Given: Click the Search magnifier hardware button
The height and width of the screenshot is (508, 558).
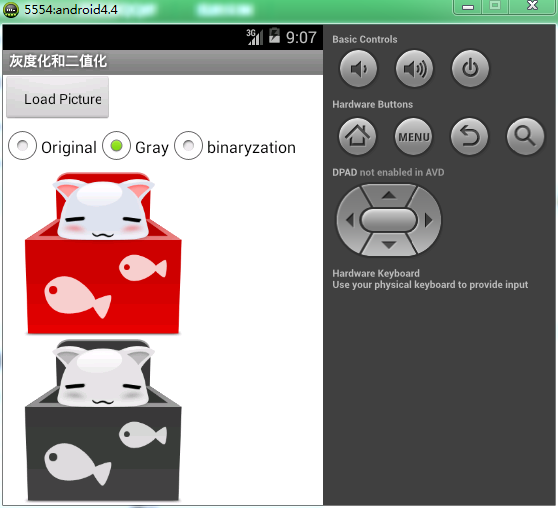Looking at the screenshot, I should pyautogui.click(x=525, y=136).
